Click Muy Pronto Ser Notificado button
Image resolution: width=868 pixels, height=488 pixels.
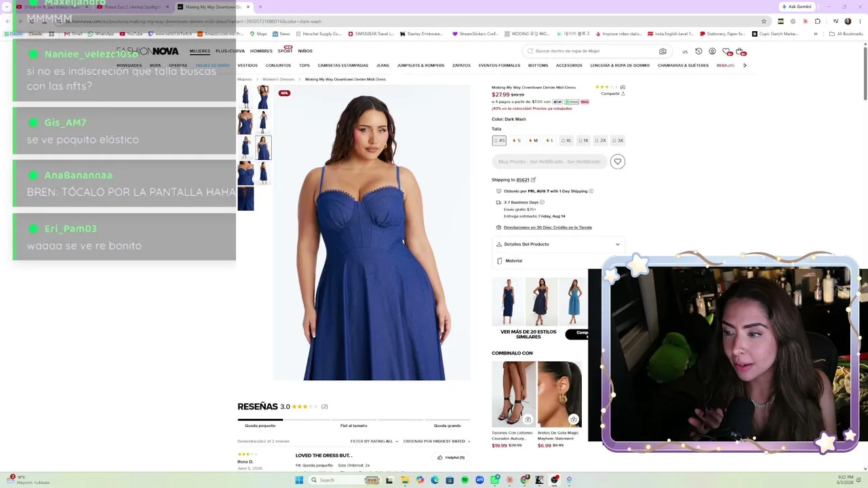(549, 161)
